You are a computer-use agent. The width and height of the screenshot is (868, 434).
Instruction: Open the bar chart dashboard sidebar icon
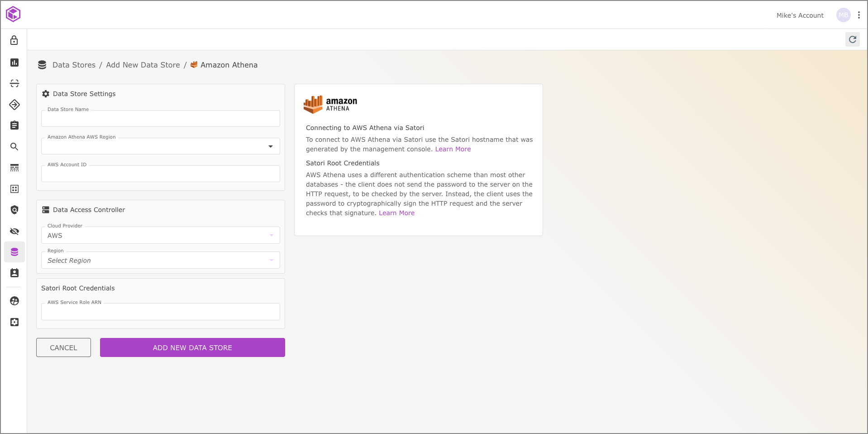pos(14,62)
